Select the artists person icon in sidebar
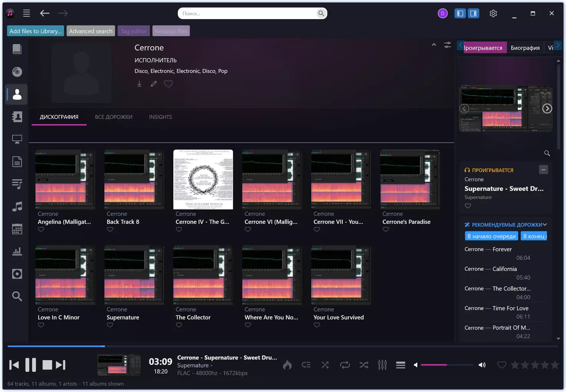 click(17, 94)
